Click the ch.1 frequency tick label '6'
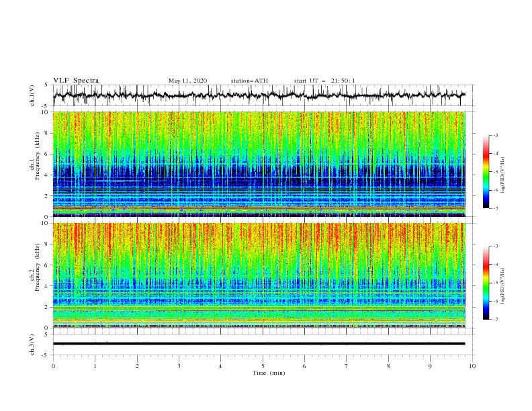 (x=46, y=154)
